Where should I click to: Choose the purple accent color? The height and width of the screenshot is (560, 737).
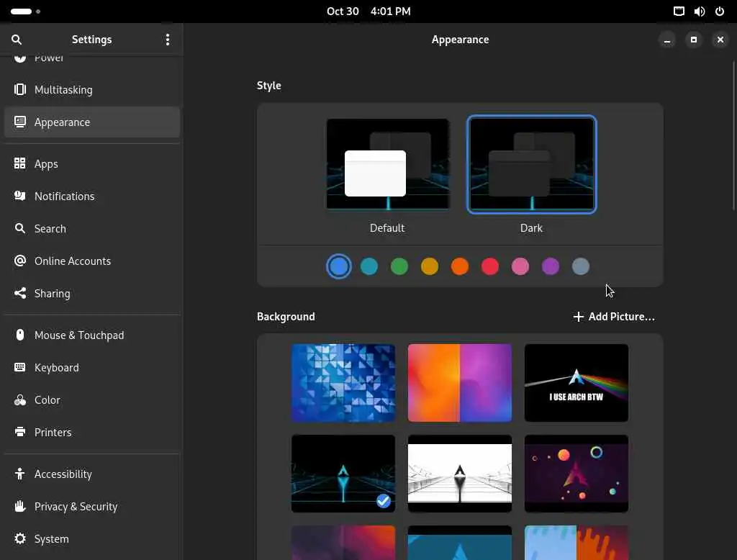click(551, 266)
